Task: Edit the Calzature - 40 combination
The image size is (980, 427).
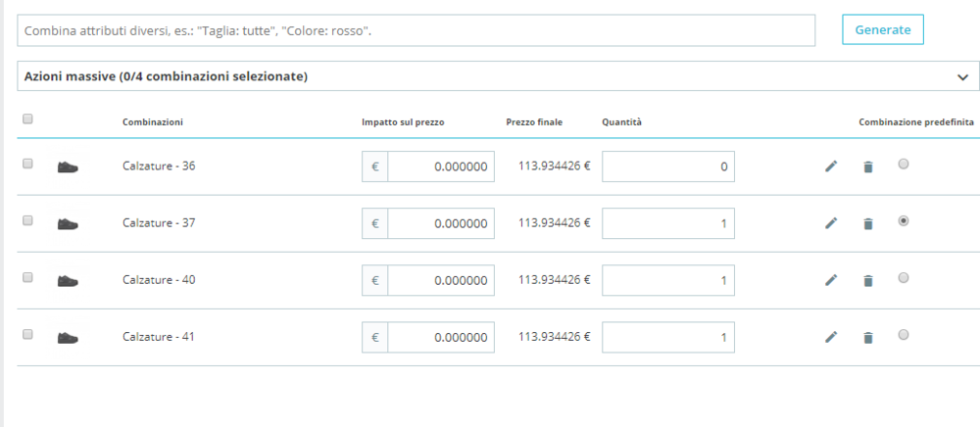Action: pyautogui.click(x=831, y=280)
